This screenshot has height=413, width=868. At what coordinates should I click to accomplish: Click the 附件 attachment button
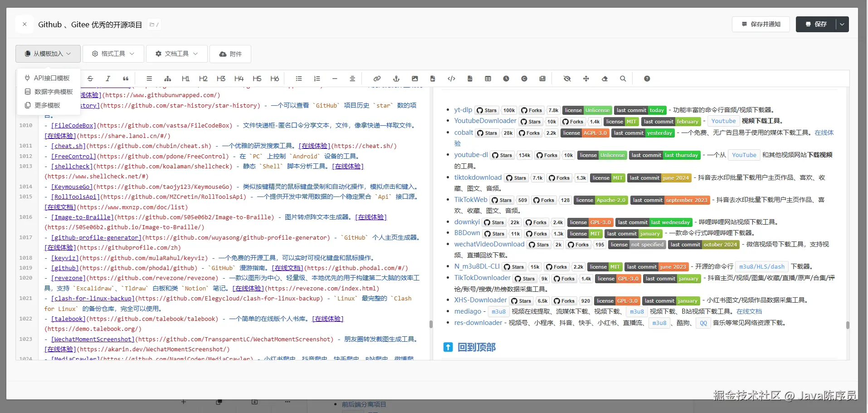coord(230,54)
